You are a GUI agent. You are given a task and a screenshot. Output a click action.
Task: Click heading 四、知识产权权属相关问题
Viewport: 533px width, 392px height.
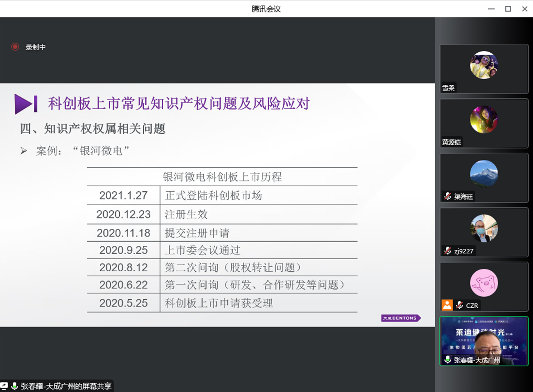[93, 128]
